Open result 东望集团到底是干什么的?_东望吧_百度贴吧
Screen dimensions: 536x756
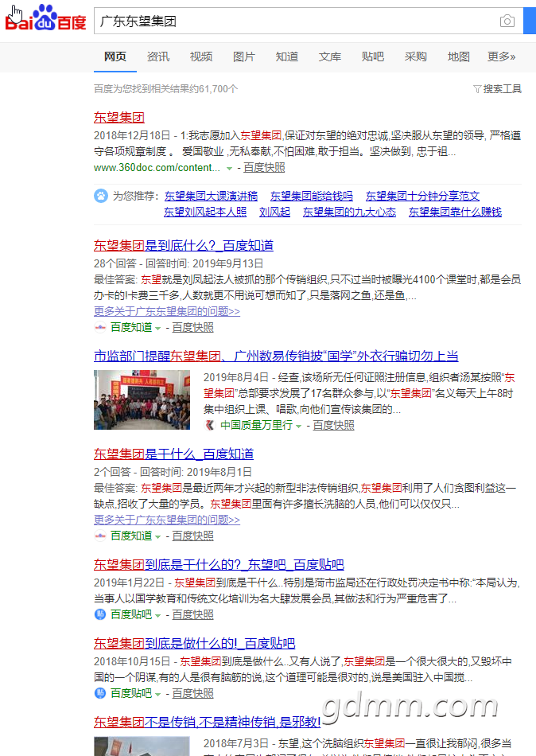pos(219,564)
